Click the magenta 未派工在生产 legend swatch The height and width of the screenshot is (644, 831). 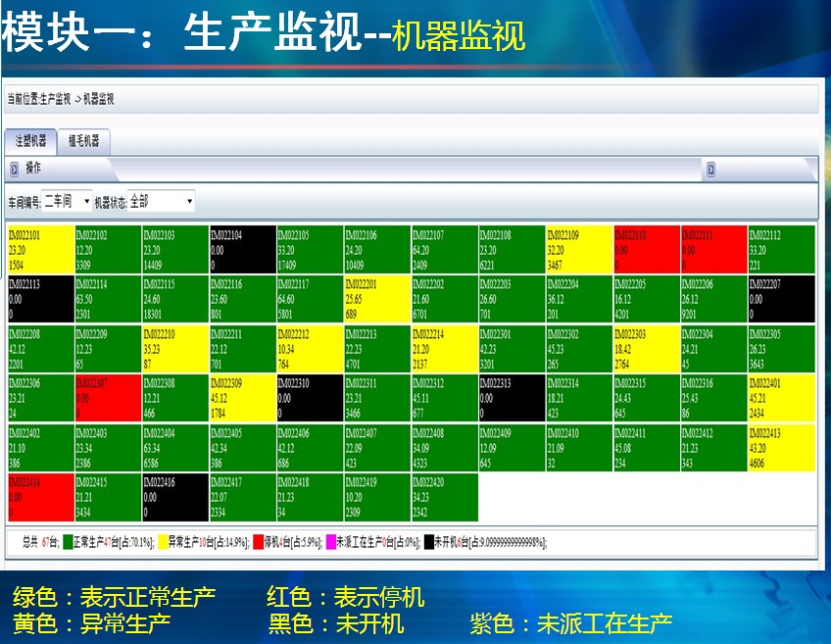[x=330, y=541]
